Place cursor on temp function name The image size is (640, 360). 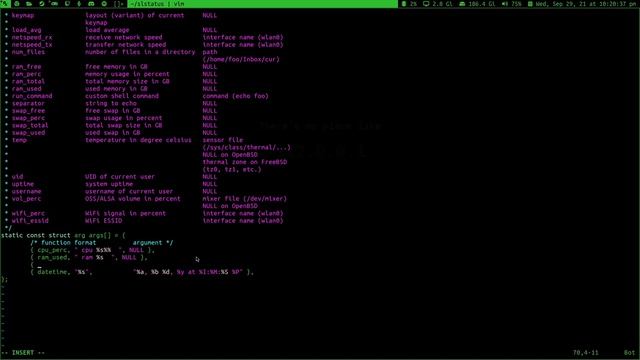coord(19,140)
